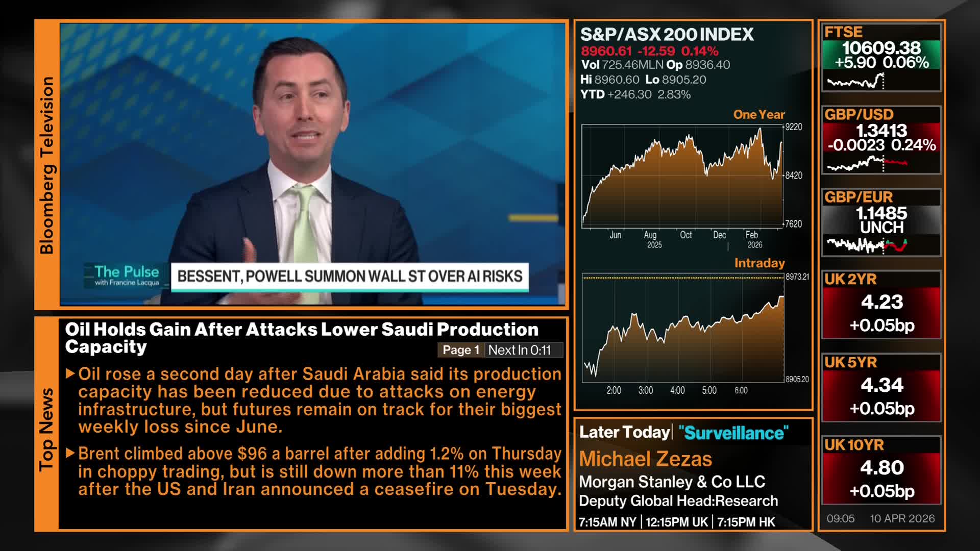
Task: Click the Michael Zezas guest name
Action: click(645, 459)
